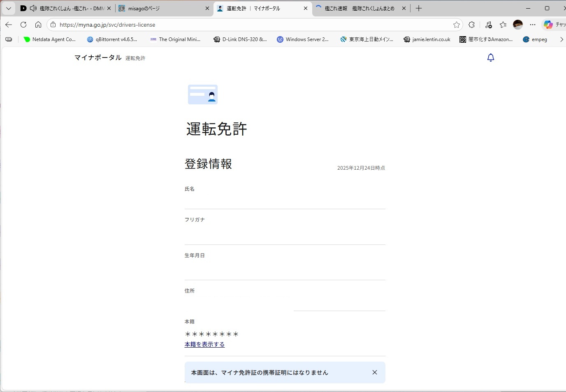Open the Settings and more ellipsis menu
The height and width of the screenshot is (392, 566).
tap(533, 25)
